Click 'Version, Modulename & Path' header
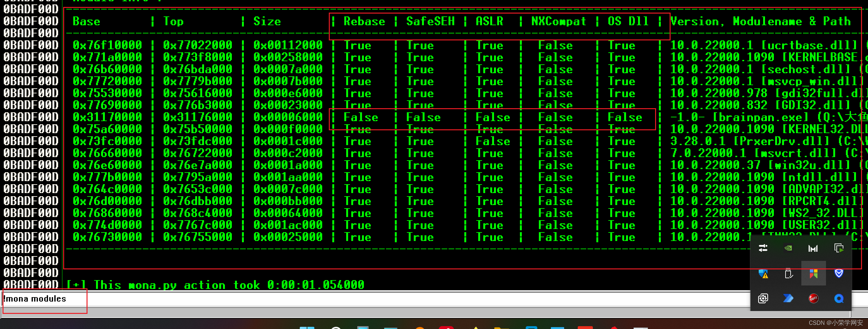Image resolution: width=868 pixels, height=329 pixels. (x=760, y=21)
